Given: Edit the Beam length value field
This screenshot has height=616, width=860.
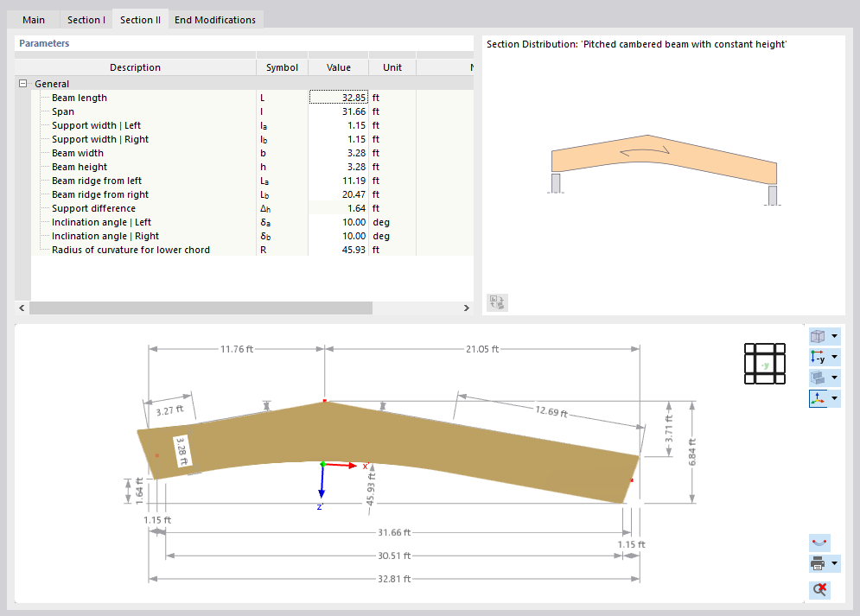Looking at the screenshot, I should 338,98.
